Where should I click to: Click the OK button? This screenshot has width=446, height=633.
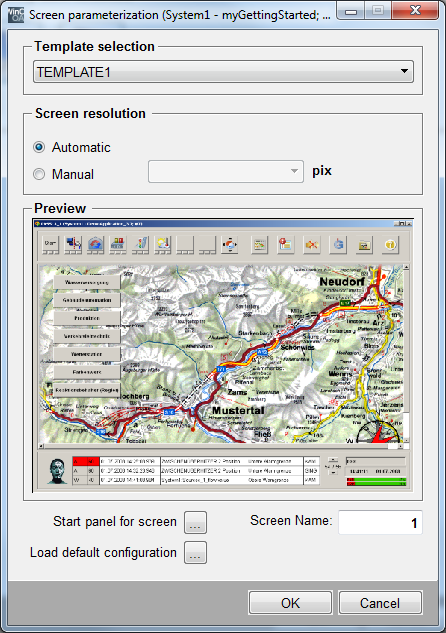point(290,603)
